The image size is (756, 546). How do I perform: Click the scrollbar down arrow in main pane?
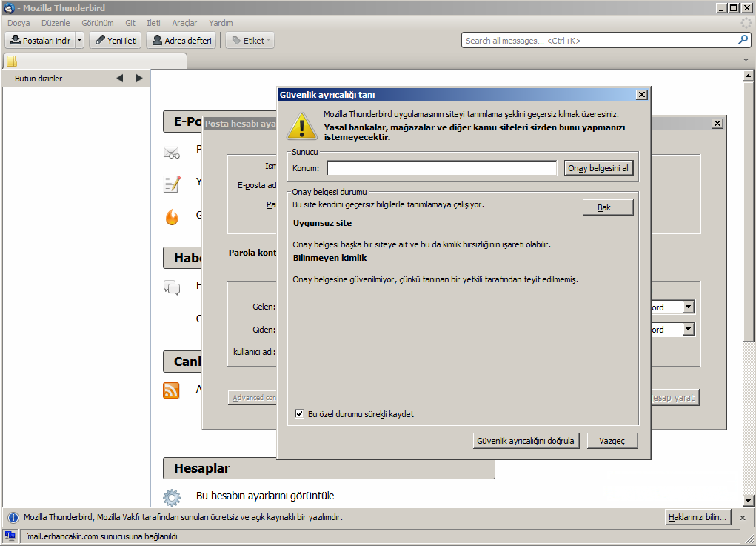(748, 501)
